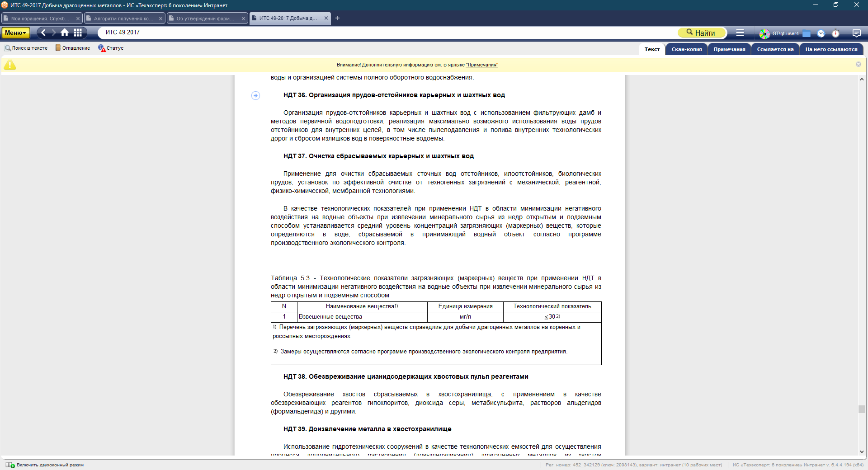Dismiss the yellow warning banner
This screenshot has height=470, width=868.
click(858, 64)
